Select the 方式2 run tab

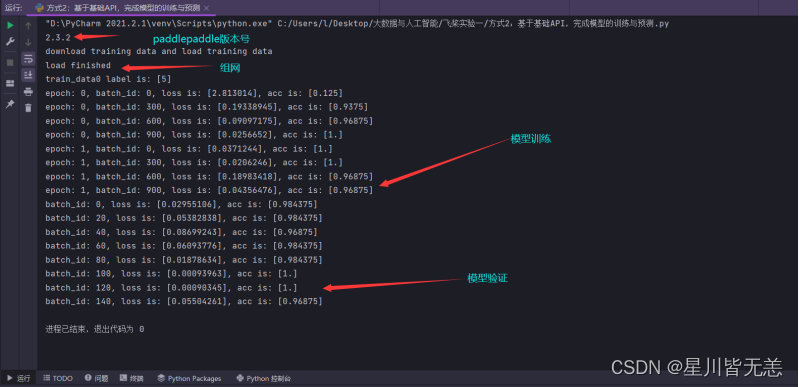point(122,8)
